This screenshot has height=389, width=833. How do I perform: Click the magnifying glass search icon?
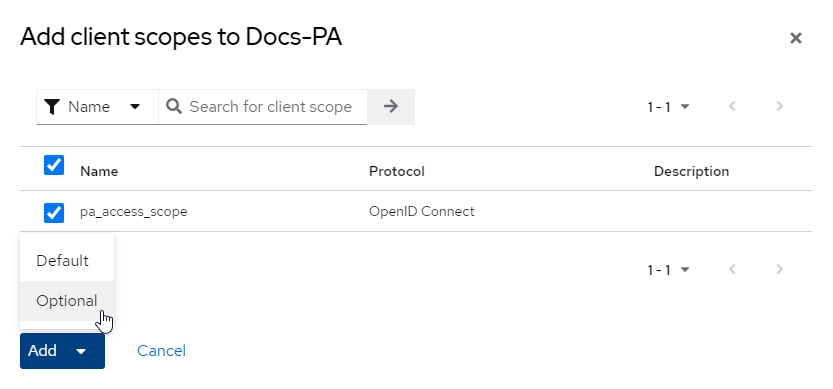[x=174, y=106]
